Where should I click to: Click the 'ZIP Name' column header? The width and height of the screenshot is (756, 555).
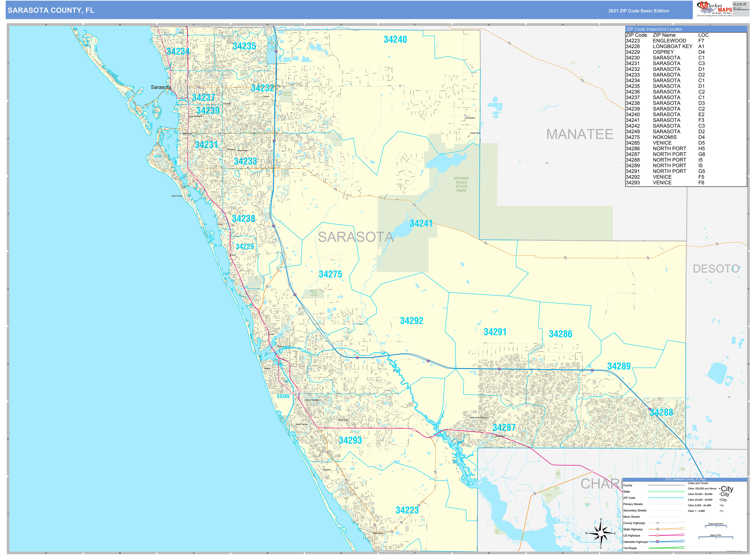(664, 35)
